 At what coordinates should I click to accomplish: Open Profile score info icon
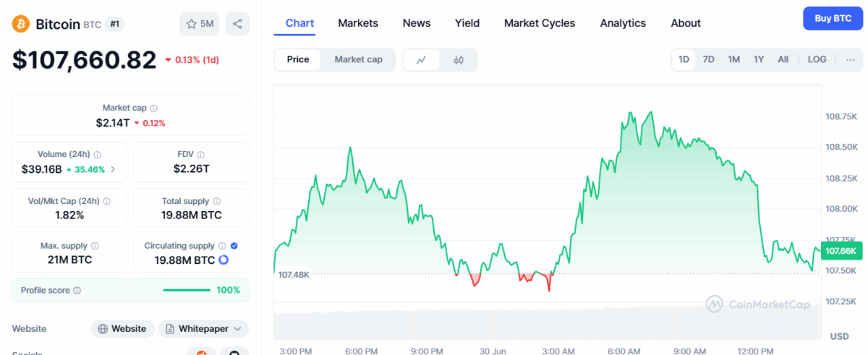click(x=77, y=290)
